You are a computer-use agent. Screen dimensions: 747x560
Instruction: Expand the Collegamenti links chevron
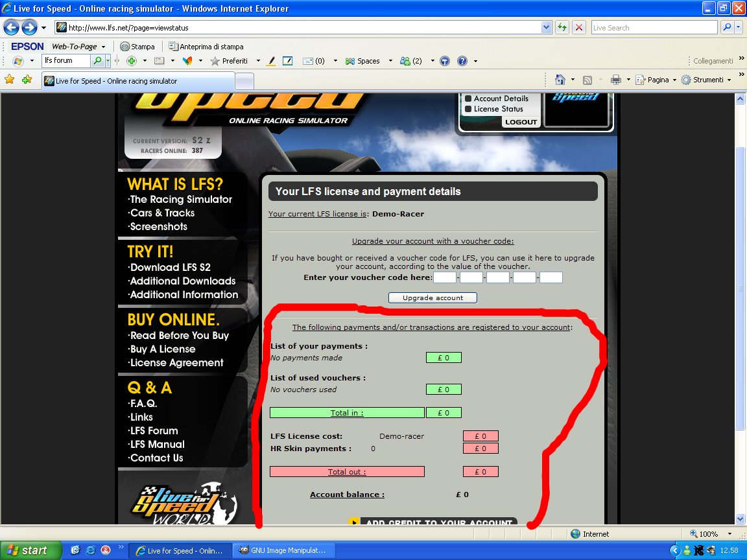741,58
